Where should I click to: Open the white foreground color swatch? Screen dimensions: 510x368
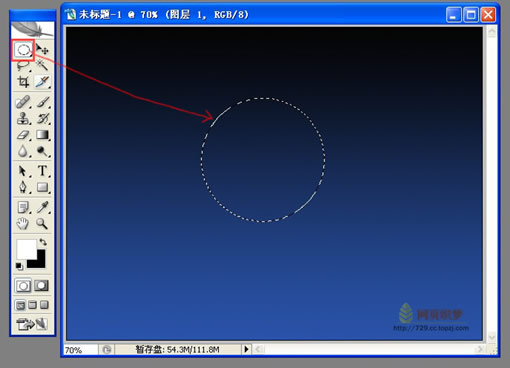26,249
